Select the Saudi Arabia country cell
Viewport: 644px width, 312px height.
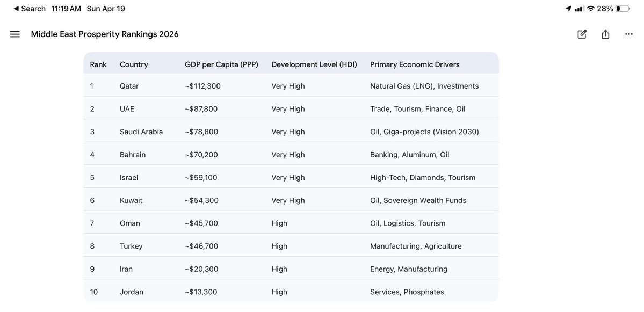pos(141,132)
